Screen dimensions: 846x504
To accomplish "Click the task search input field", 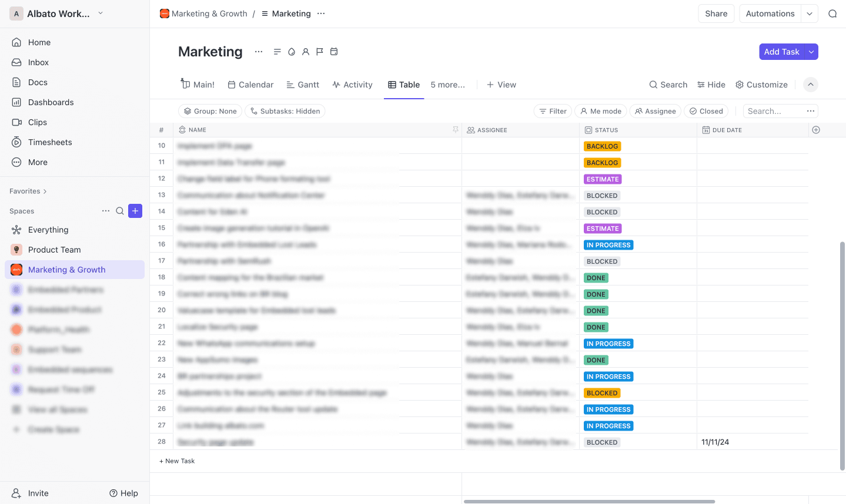I will pos(772,111).
